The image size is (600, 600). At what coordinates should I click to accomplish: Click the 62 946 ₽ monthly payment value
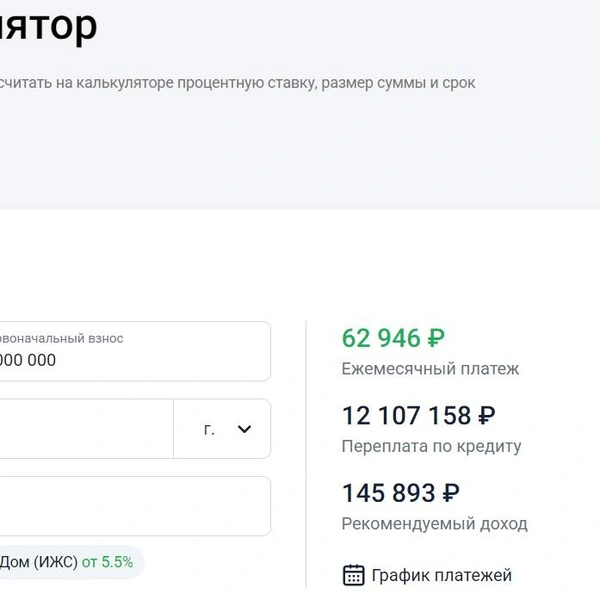(393, 338)
